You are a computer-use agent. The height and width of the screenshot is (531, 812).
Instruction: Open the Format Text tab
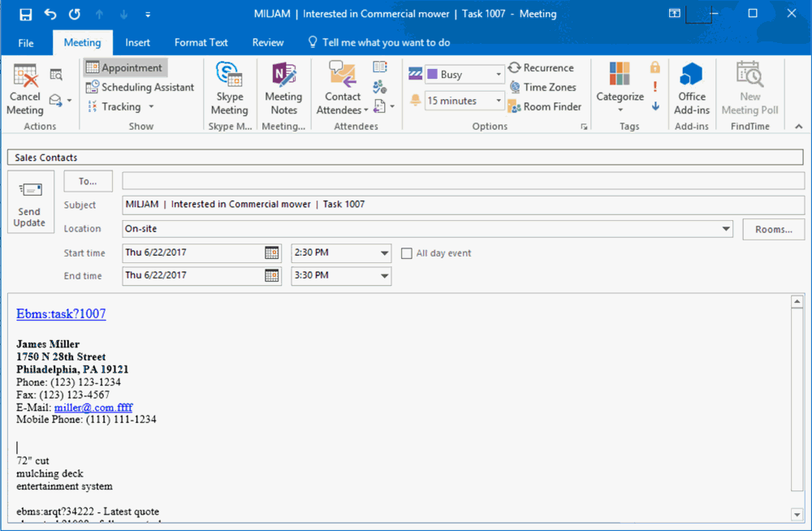pyautogui.click(x=201, y=42)
